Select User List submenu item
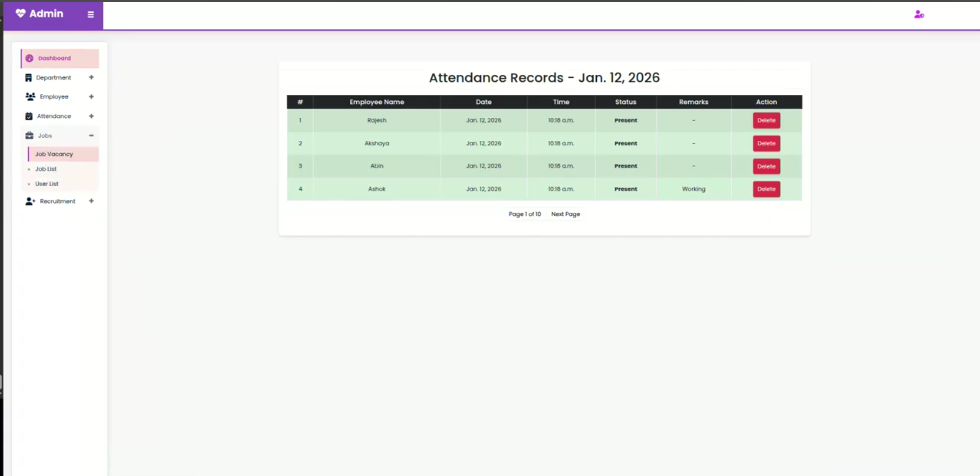 pos(47,184)
